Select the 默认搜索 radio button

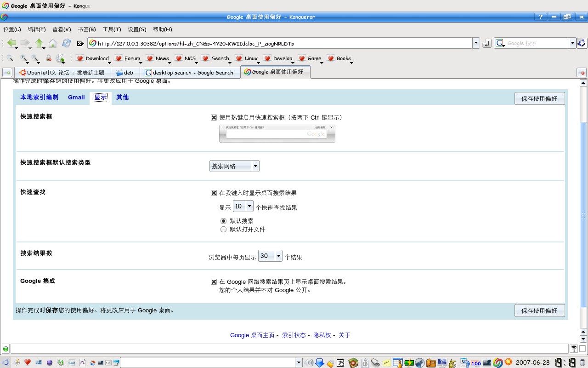pos(223,221)
